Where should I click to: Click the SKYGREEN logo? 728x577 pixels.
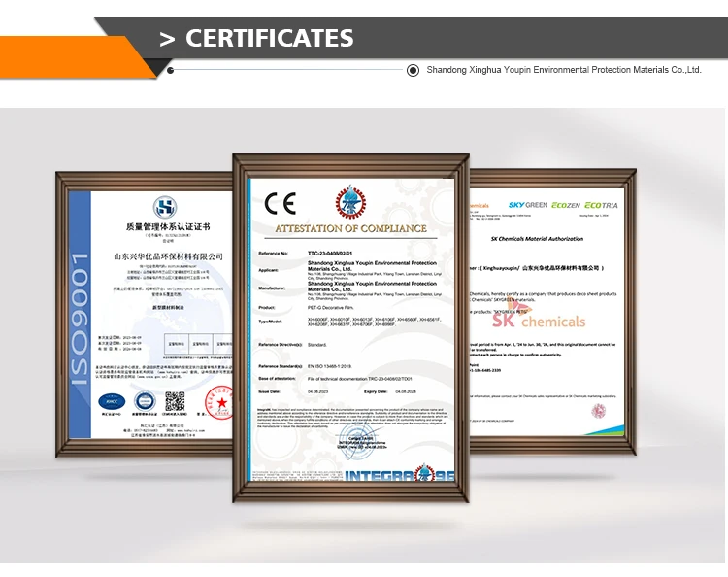[x=528, y=205]
